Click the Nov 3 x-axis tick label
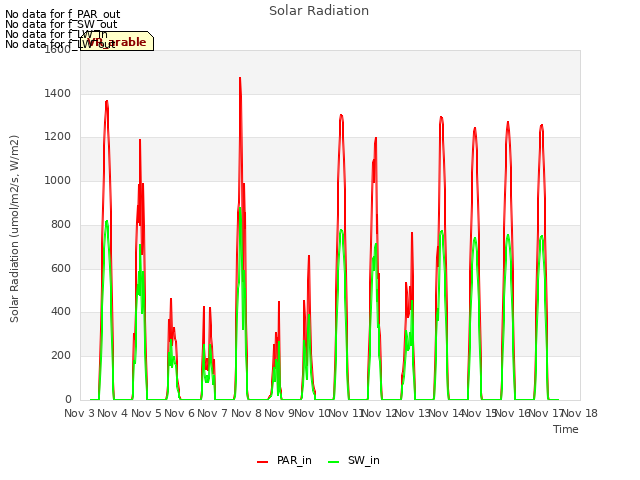The image size is (640, 480). (79, 413)
